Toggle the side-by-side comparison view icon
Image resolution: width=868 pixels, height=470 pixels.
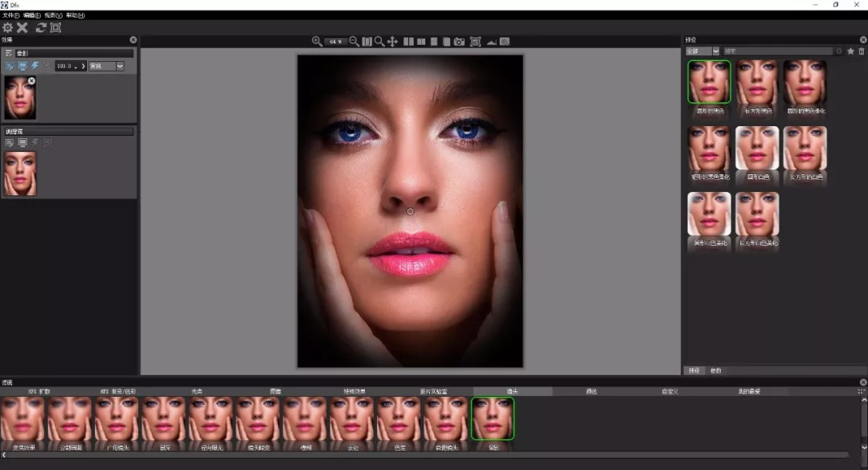point(408,42)
